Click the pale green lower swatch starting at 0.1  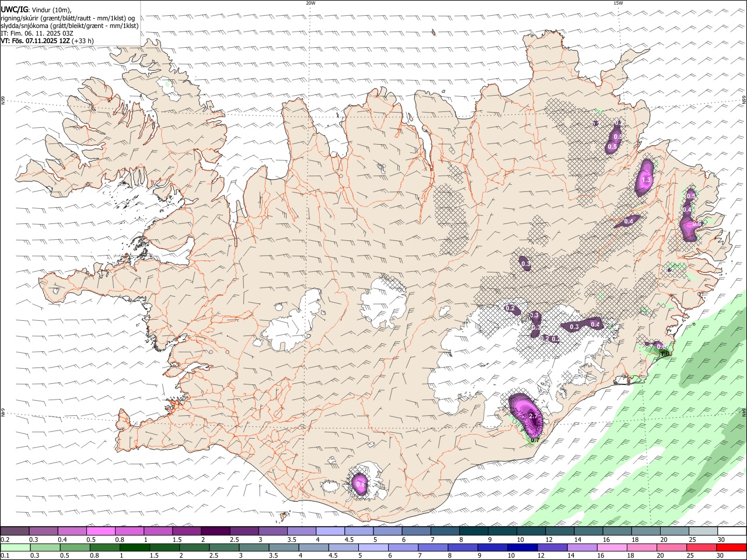15,547
